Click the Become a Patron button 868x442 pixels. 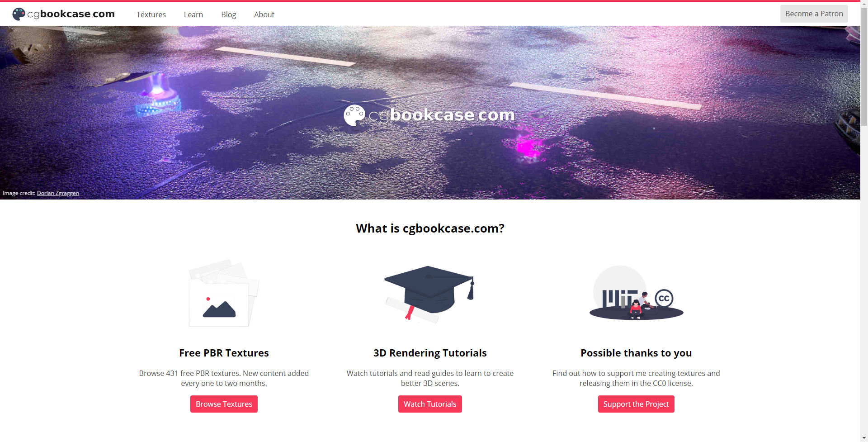click(814, 14)
